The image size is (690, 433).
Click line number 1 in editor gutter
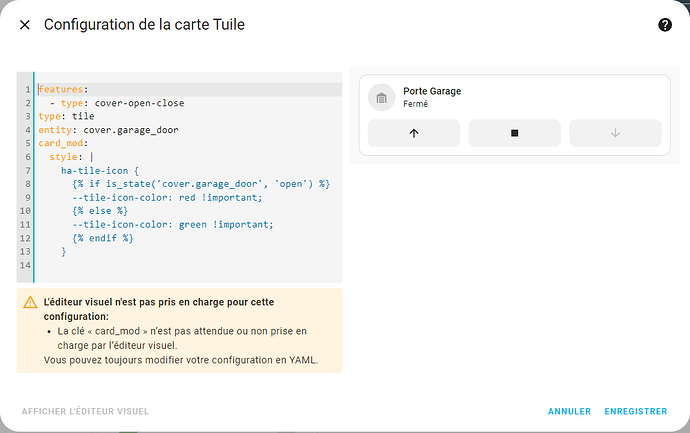pos(27,89)
